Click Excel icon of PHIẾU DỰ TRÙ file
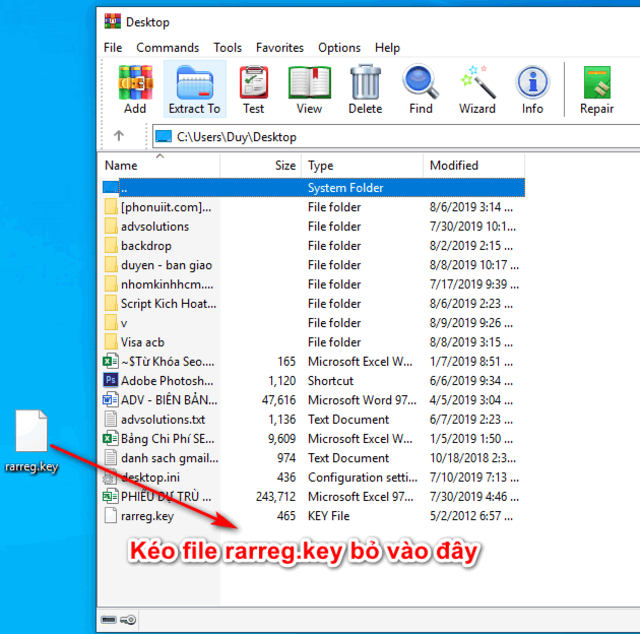The width and height of the screenshot is (640, 634). [x=110, y=497]
